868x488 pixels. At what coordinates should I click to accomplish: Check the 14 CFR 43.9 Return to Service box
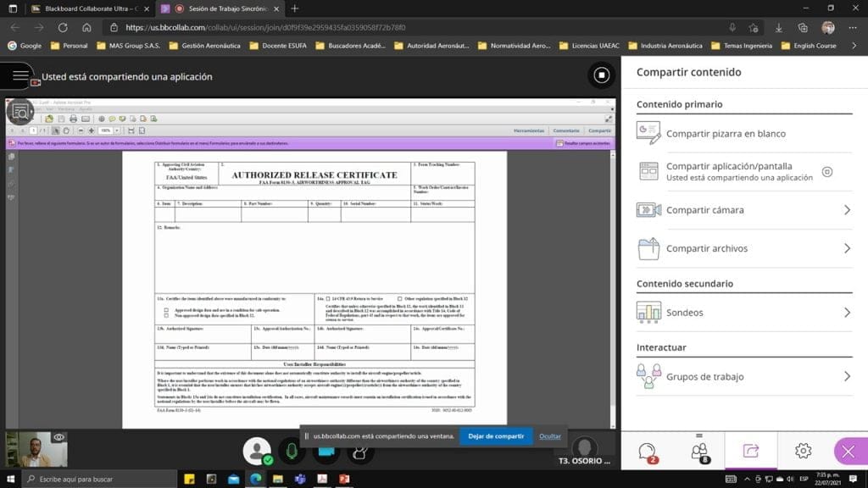pos(328,299)
